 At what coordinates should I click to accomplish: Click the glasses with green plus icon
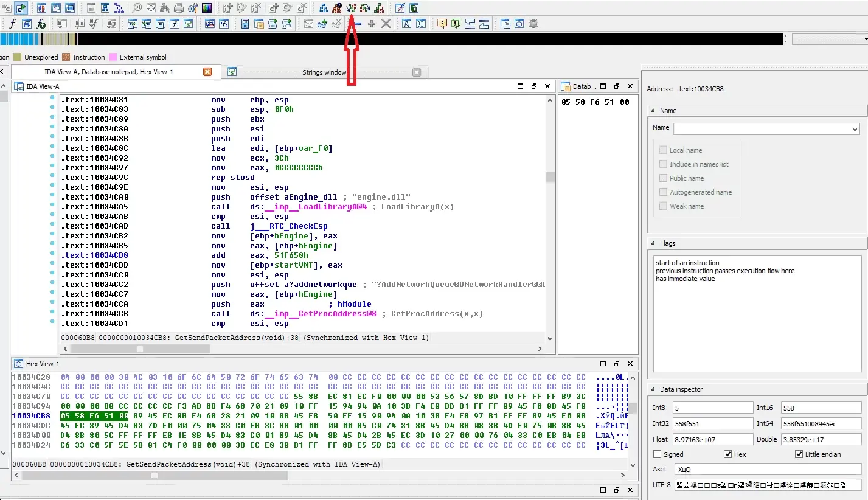(x=322, y=24)
